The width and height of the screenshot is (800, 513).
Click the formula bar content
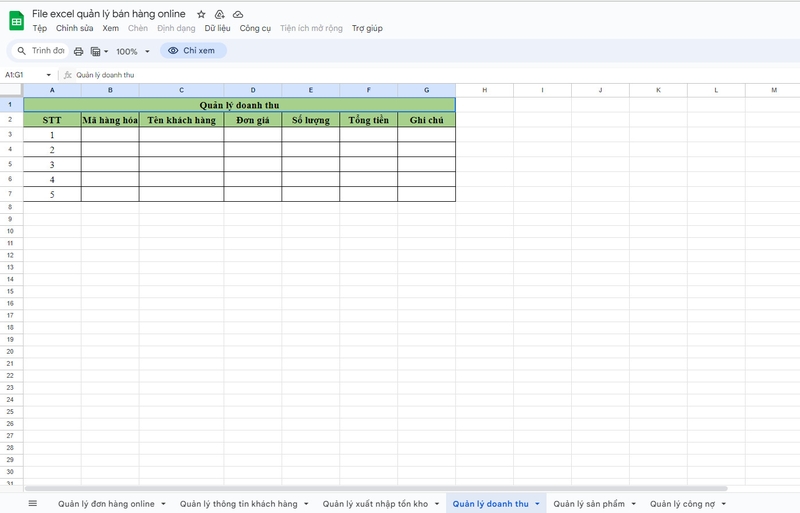105,75
